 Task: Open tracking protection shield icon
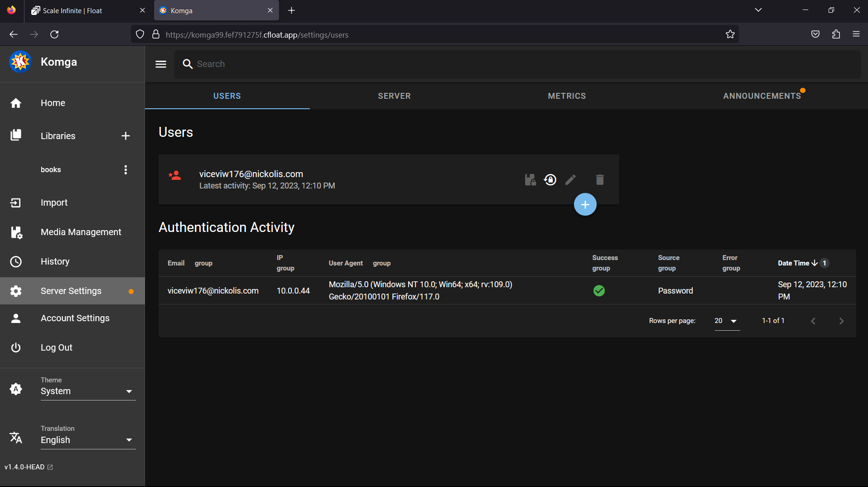pyautogui.click(x=140, y=34)
